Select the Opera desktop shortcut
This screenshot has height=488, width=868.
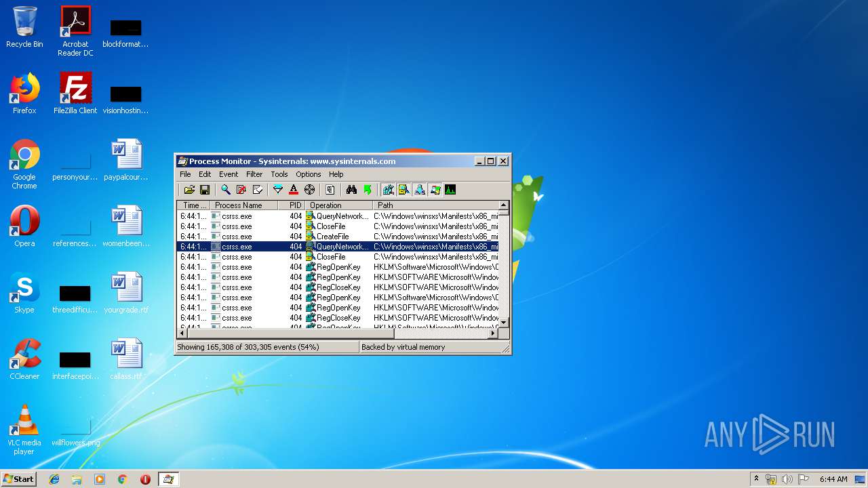click(x=24, y=226)
